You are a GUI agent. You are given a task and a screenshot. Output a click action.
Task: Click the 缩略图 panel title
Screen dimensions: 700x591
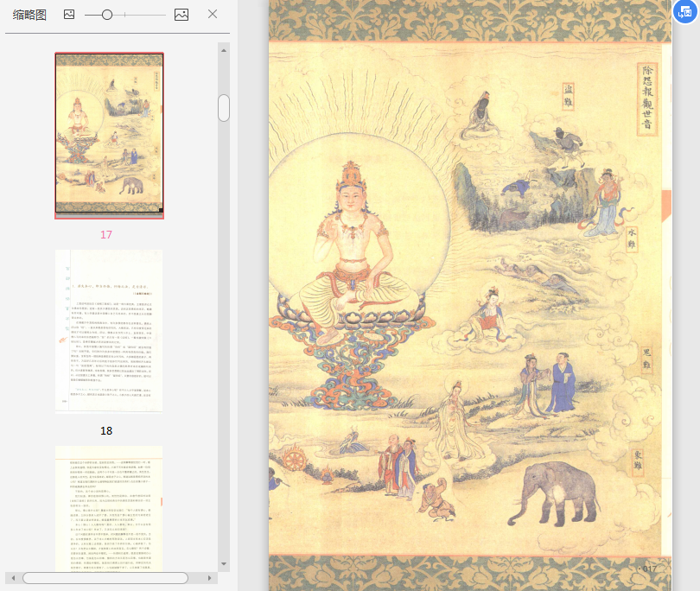[x=29, y=15]
